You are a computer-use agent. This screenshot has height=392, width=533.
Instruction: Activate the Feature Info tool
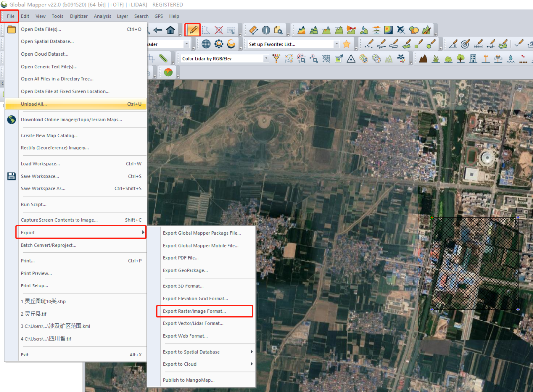click(266, 30)
